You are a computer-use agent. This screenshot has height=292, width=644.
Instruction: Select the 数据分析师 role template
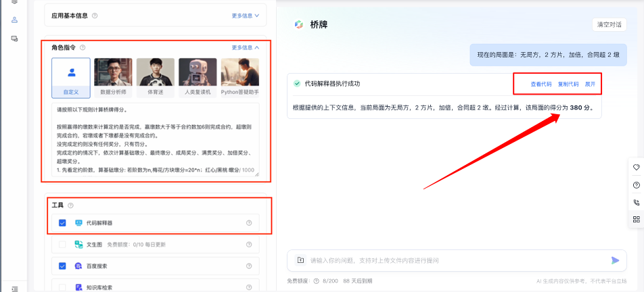tap(113, 78)
